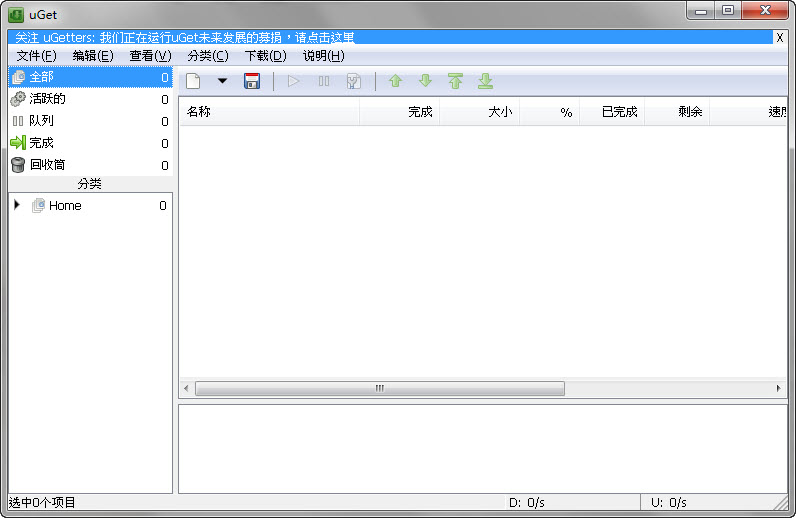Image resolution: width=796 pixels, height=518 pixels.
Task: Close the blue banner with X
Action: coord(780,38)
